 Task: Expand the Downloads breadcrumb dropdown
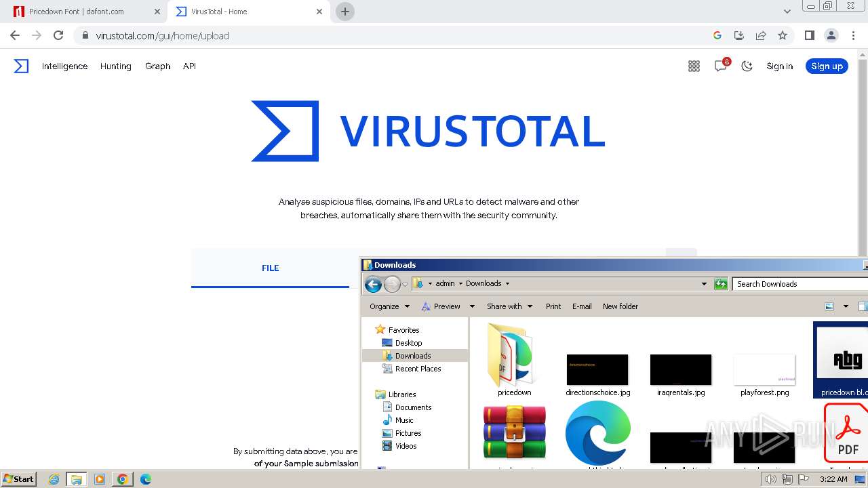tap(507, 284)
